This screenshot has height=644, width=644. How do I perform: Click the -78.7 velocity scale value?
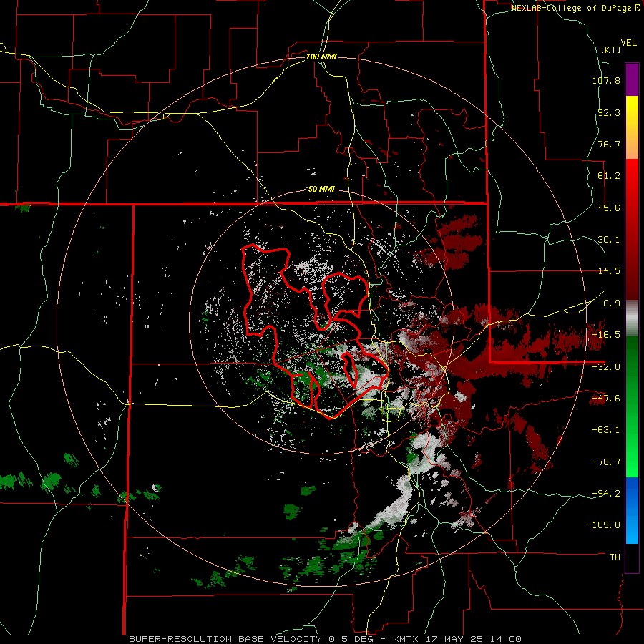click(x=606, y=462)
